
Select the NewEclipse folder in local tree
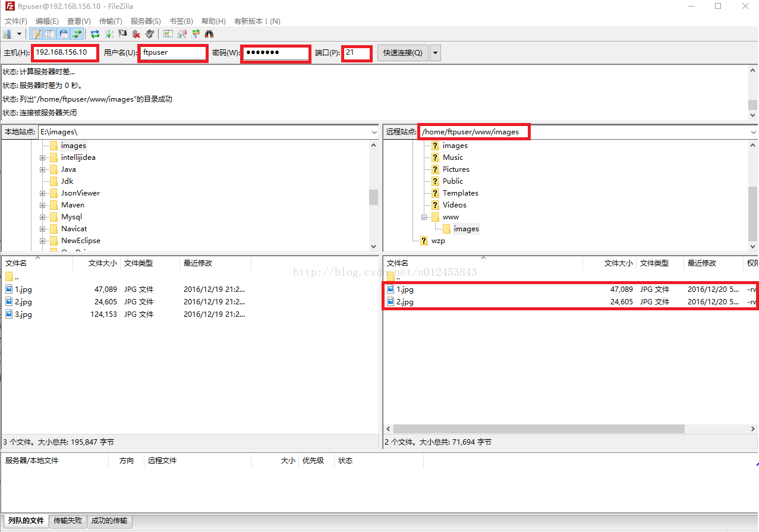click(x=81, y=241)
